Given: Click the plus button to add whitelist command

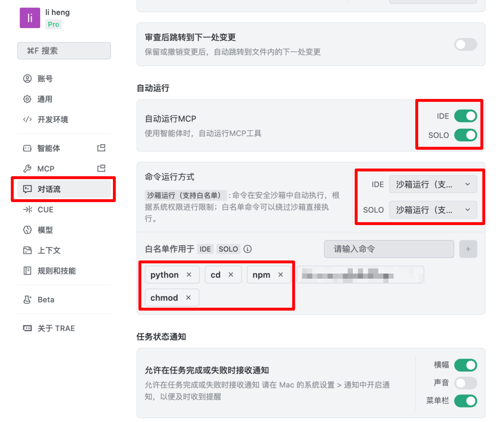Looking at the screenshot, I should coord(468,249).
